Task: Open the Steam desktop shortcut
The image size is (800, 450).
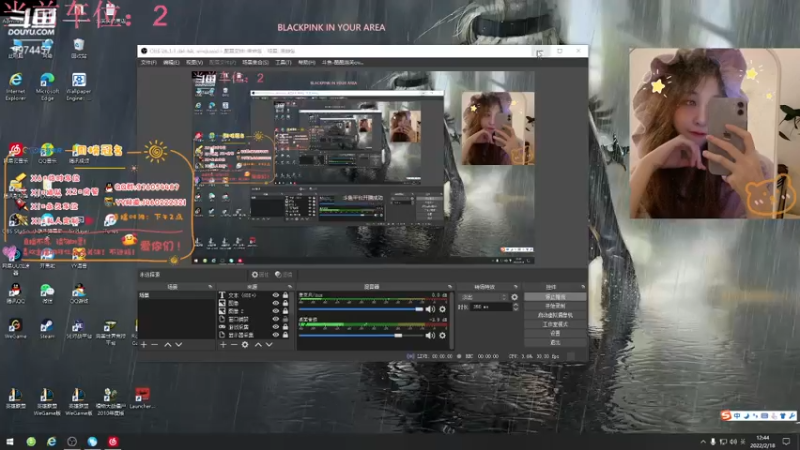Action: (46, 329)
